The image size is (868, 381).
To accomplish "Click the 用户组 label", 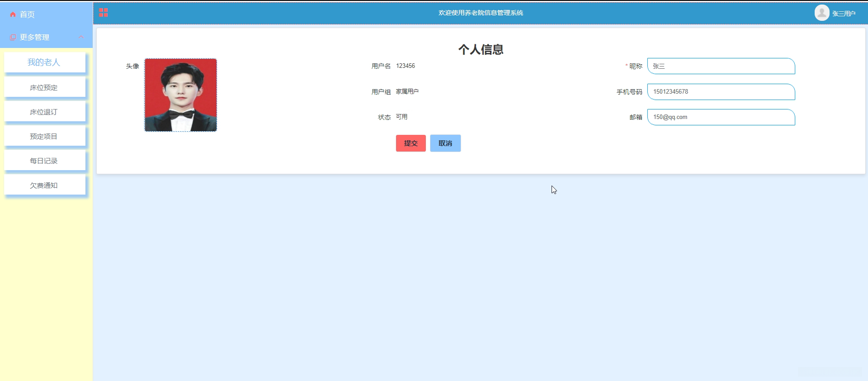I will [x=381, y=92].
